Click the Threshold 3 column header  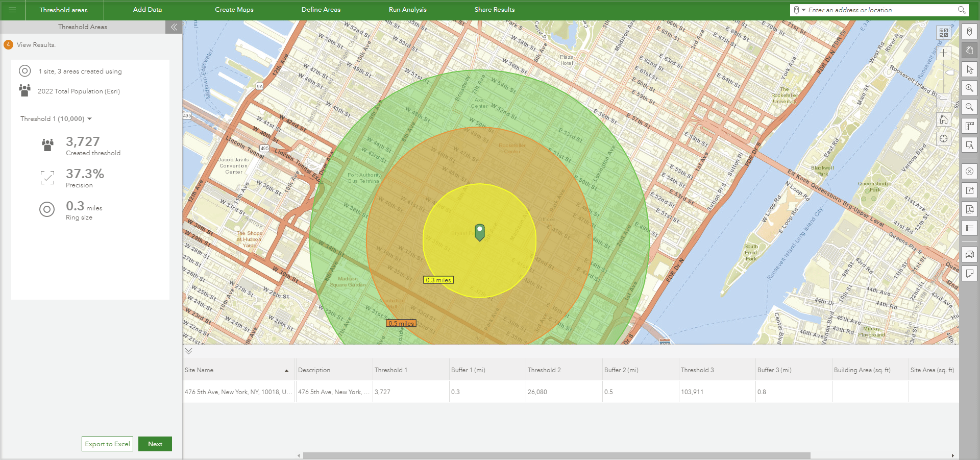pyautogui.click(x=717, y=370)
